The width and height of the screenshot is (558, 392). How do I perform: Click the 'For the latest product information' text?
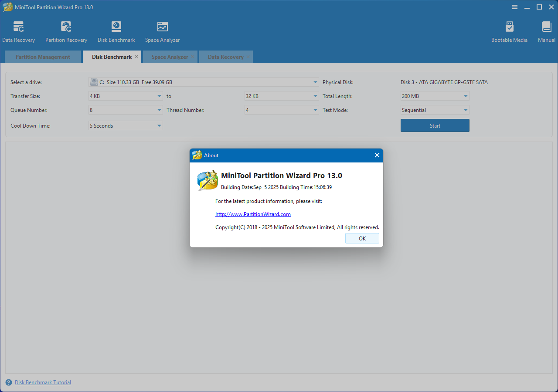[x=269, y=201]
